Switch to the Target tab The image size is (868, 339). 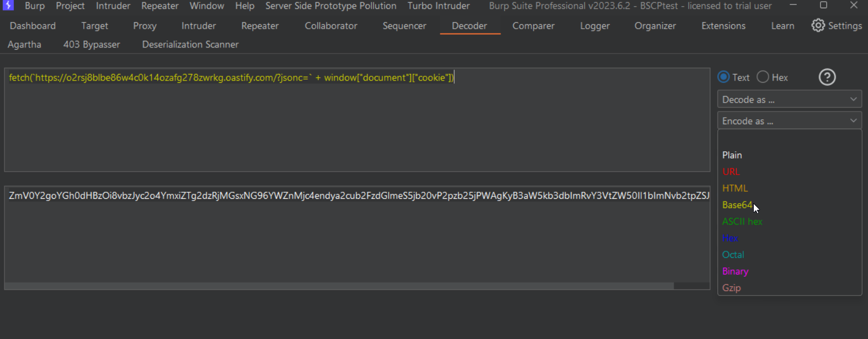click(95, 25)
